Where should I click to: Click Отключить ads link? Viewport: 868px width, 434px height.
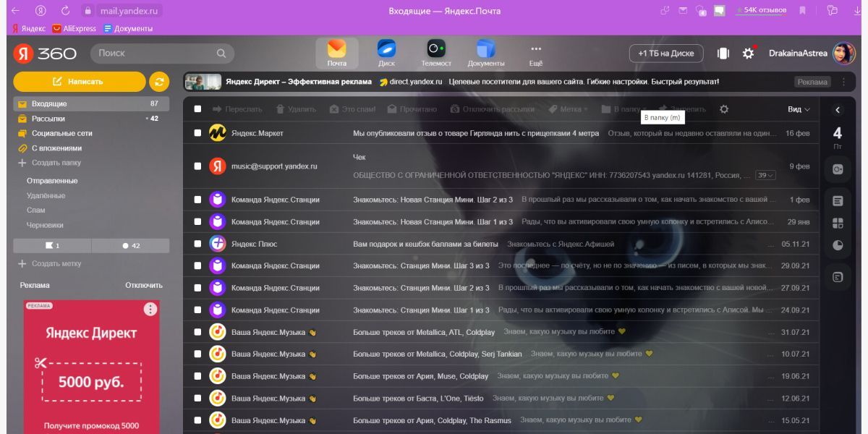(144, 285)
